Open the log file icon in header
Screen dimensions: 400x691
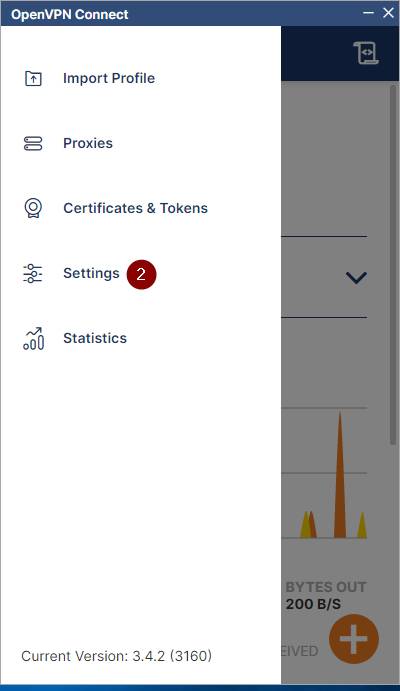[366, 53]
